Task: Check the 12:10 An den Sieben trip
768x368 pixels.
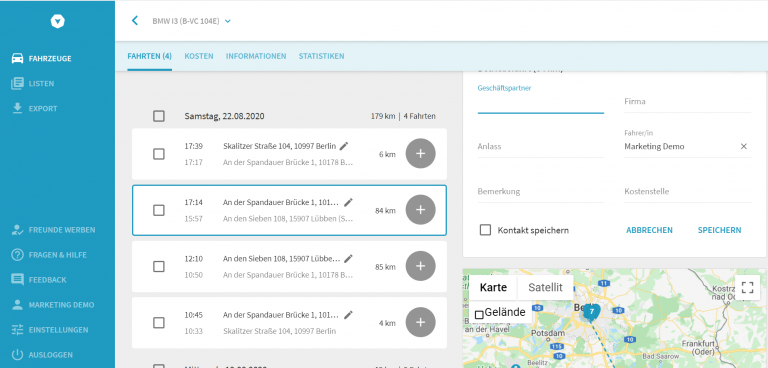Action: [159, 267]
